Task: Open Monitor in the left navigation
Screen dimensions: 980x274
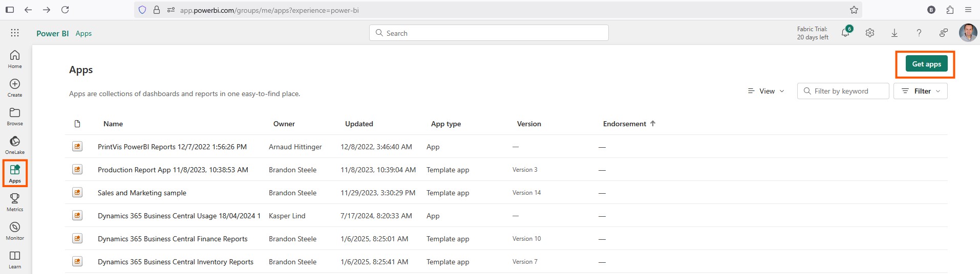Action: pyautogui.click(x=15, y=231)
